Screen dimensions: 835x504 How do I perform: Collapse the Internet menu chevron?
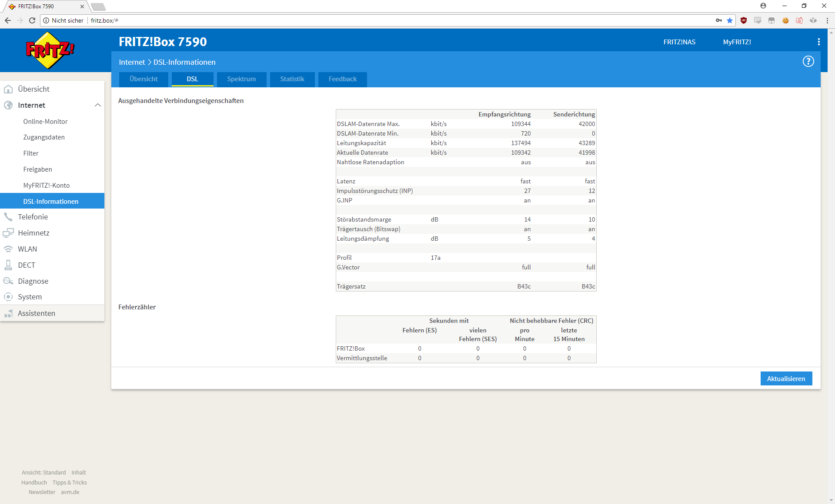(x=98, y=105)
